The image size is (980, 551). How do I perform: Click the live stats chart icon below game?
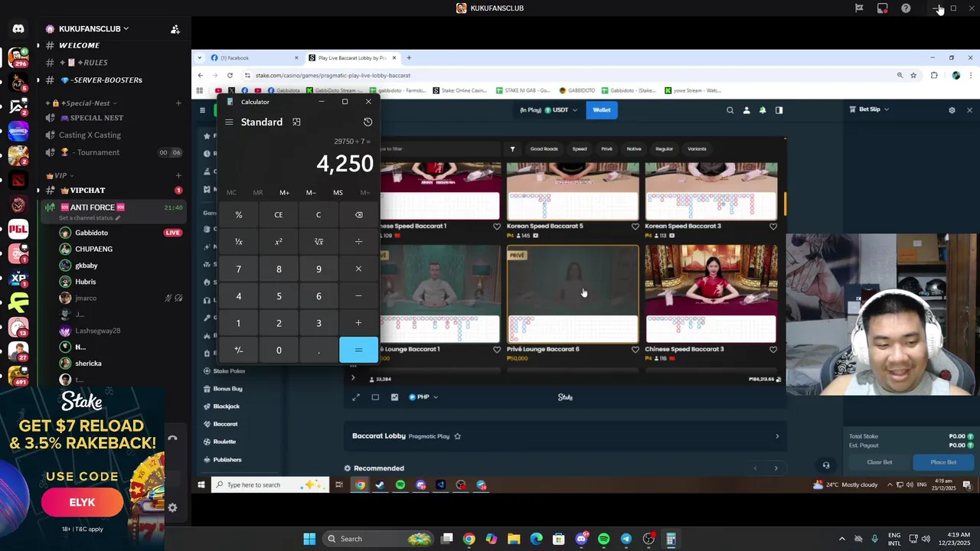click(x=394, y=397)
